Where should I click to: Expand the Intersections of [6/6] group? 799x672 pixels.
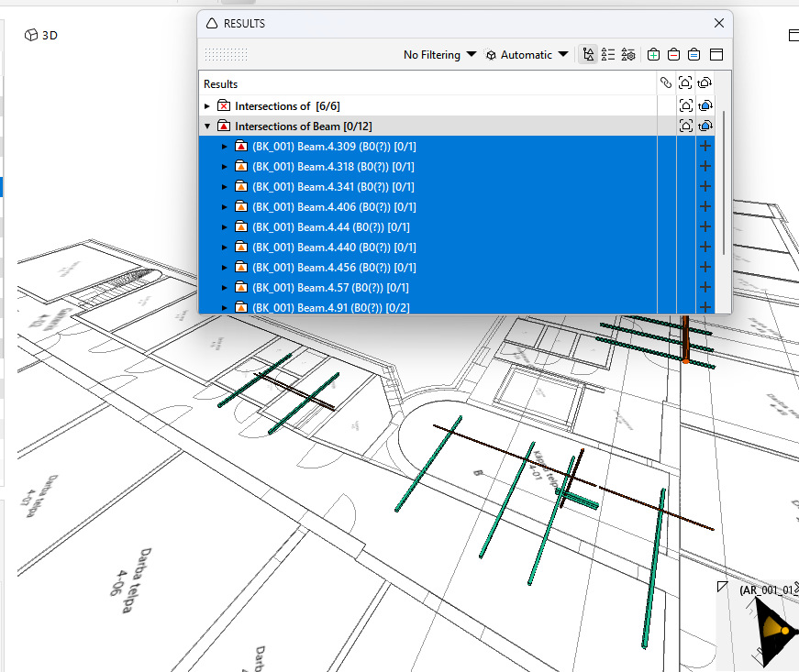click(207, 106)
